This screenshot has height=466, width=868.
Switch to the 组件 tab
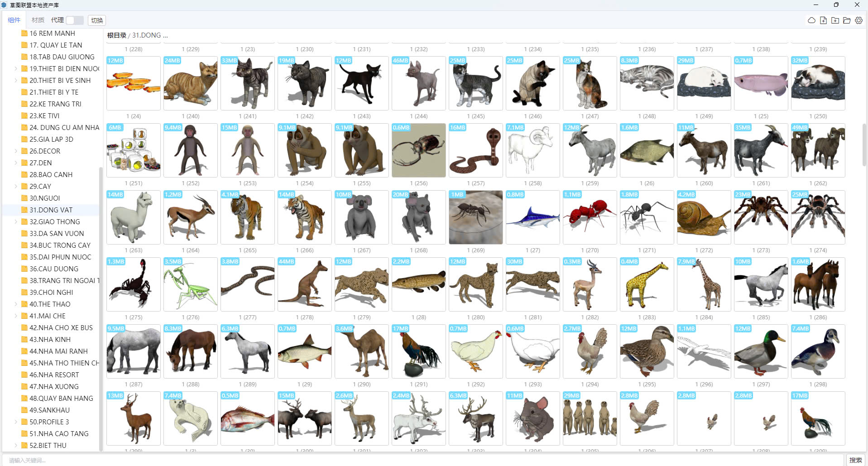14,20
